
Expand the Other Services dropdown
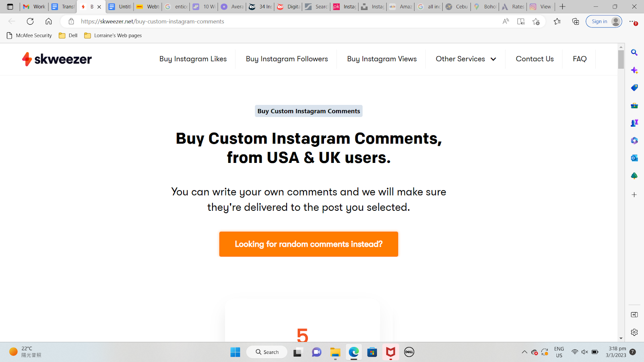click(x=466, y=59)
